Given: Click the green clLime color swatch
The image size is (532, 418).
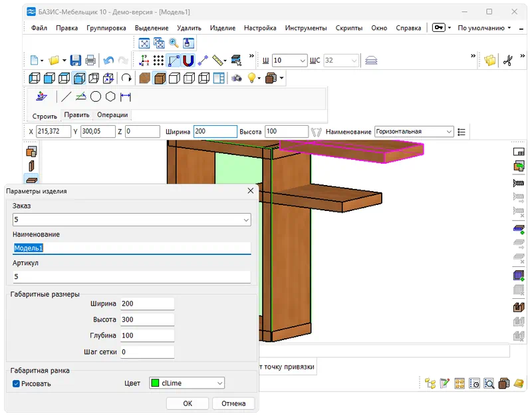Looking at the screenshot, I should coord(155,383).
